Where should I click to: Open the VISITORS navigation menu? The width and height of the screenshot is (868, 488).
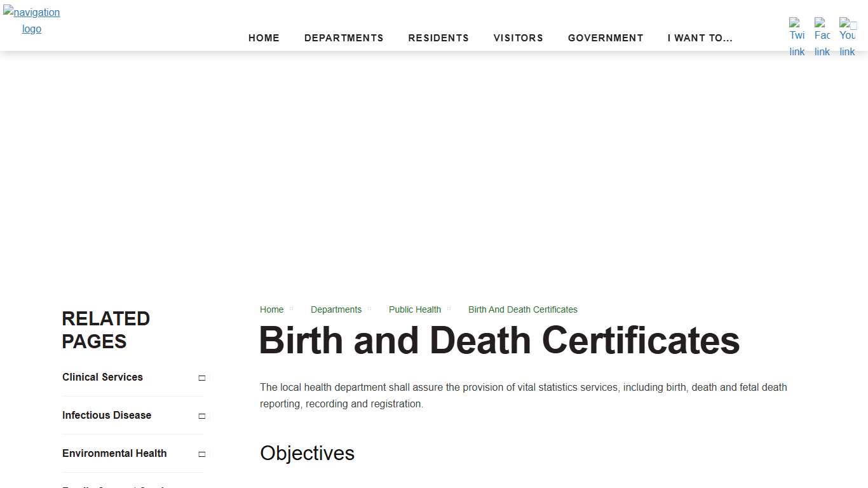click(x=519, y=38)
